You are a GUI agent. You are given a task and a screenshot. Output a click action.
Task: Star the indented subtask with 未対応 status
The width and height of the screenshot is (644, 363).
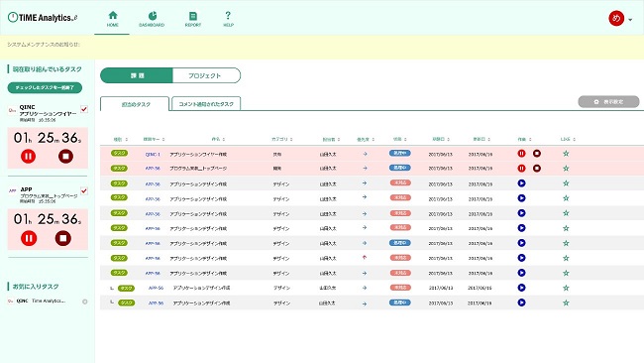pos(566,288)
